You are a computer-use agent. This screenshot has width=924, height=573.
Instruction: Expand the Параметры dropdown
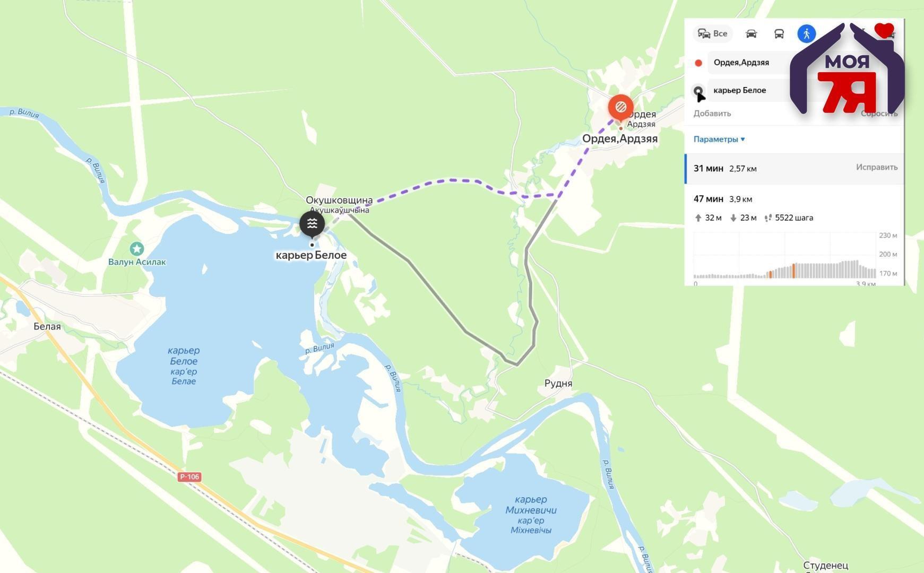click(x=719, y=140)
